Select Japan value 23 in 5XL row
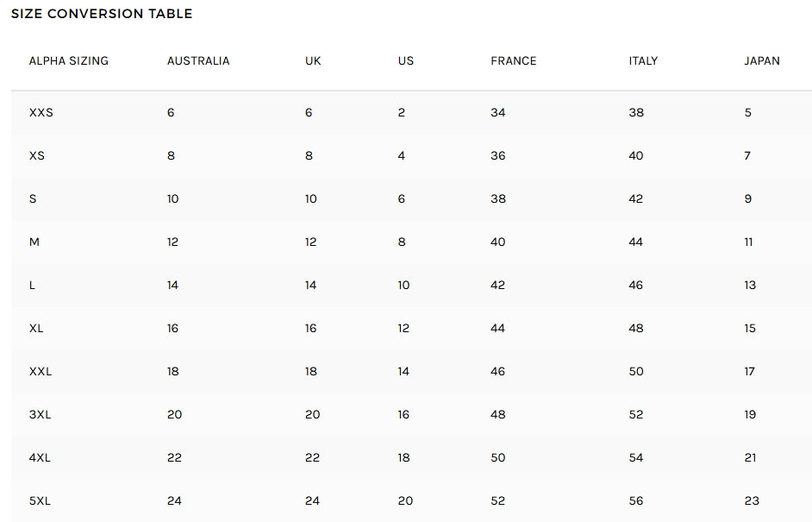The image size is (812, 522). point(752,501)
